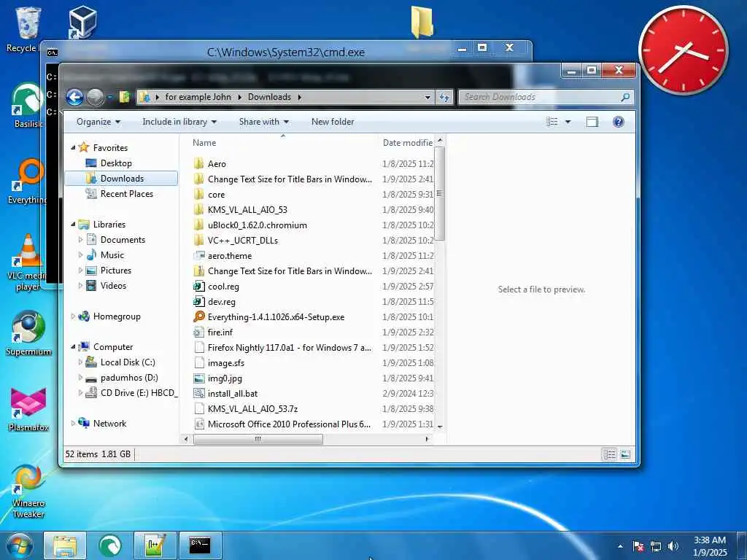This screenshot has height=560, width=747.
Task: Click the Downloads segment in address bar
Action: click(x=269, y=97)
